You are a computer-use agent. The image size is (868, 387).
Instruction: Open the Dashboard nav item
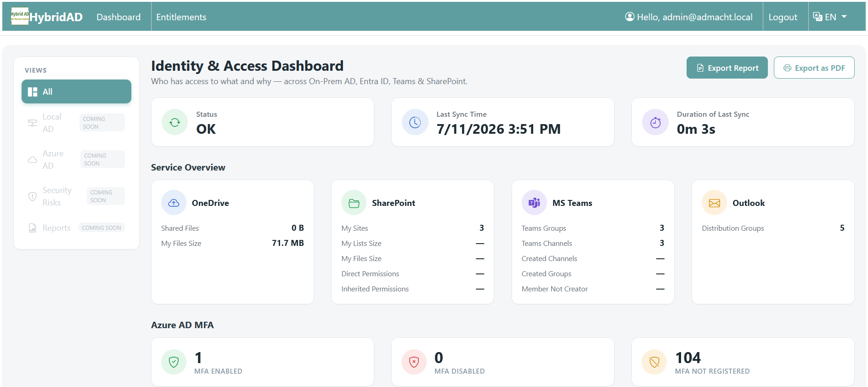pos(118,17)
